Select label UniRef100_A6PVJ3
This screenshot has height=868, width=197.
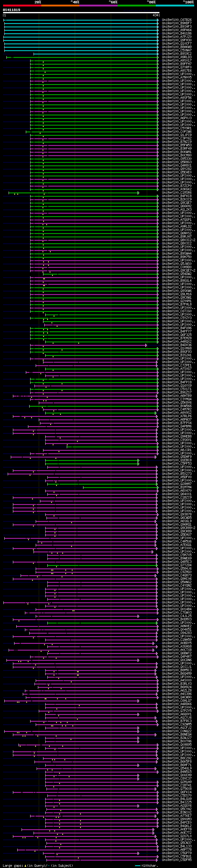(177, 118)
